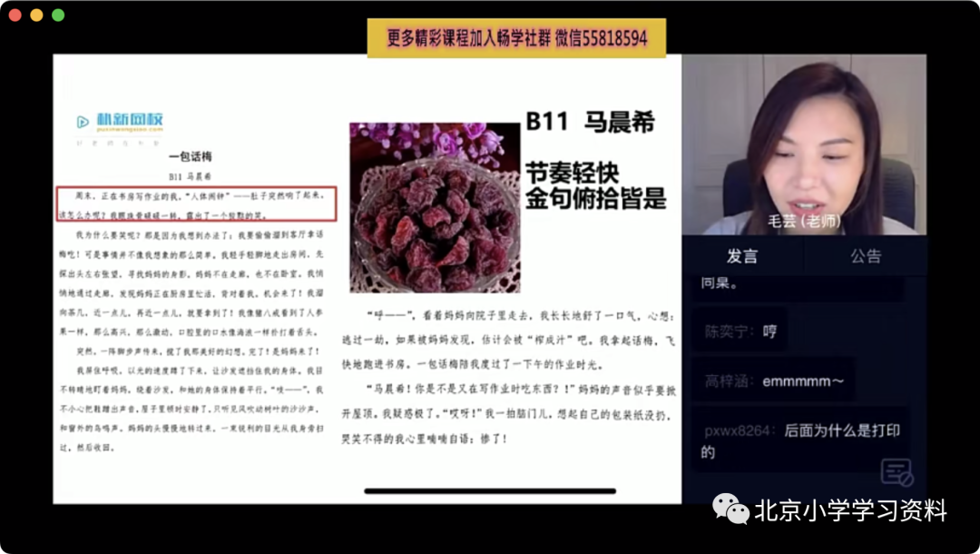
Task: Select chat message 后面为什么是打印的
Action: pos(801,440)
